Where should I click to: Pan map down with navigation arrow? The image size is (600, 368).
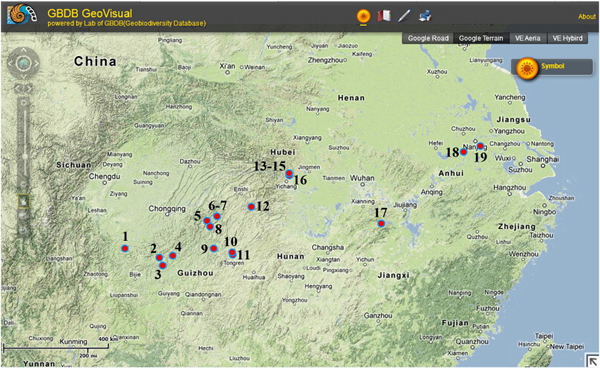pos(23,76)
